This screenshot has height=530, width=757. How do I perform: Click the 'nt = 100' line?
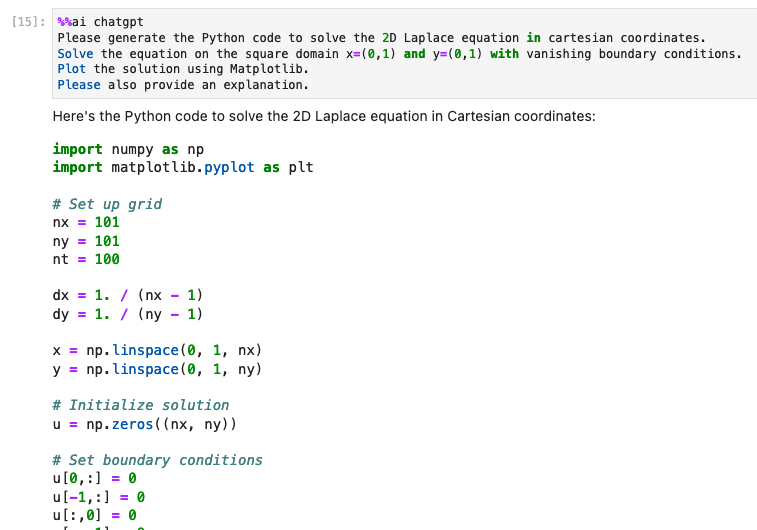point(86,259)
